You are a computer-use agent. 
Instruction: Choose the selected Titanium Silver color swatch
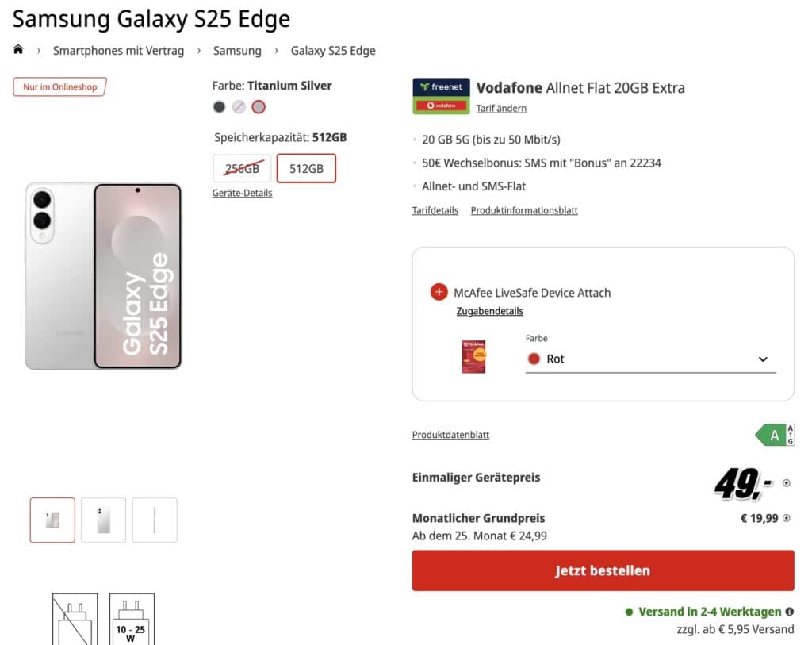(x=259, y=107)
